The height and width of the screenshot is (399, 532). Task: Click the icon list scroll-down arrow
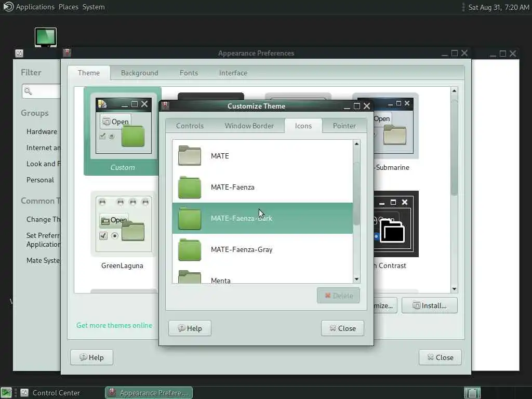click(x=356, y=279)
